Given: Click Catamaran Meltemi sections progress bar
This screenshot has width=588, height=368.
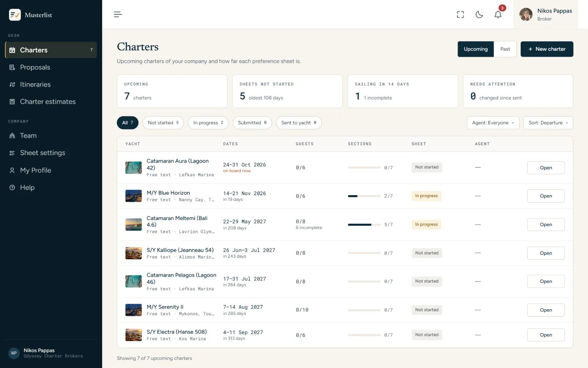Looking at the screenshot, I should (x=364, y=224).
